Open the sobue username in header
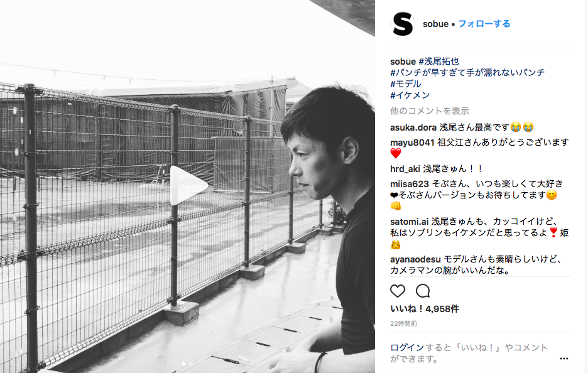This screenshot has height=373, width=588. (x=435, y=24)
